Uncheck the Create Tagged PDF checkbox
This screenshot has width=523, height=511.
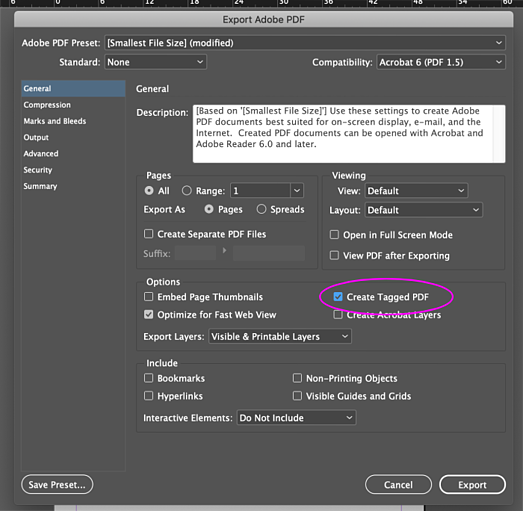[x=338, y=297]
